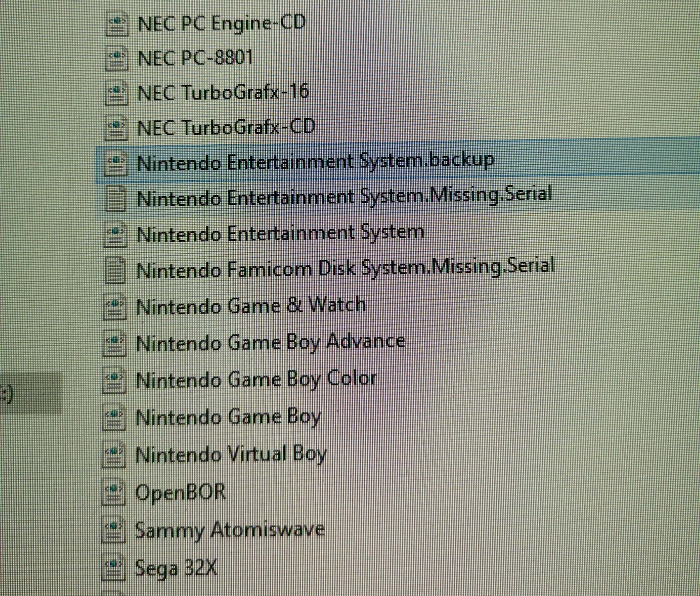
Task: Select the Nintendo Game & Watch file name
Action: pos(251,305)
